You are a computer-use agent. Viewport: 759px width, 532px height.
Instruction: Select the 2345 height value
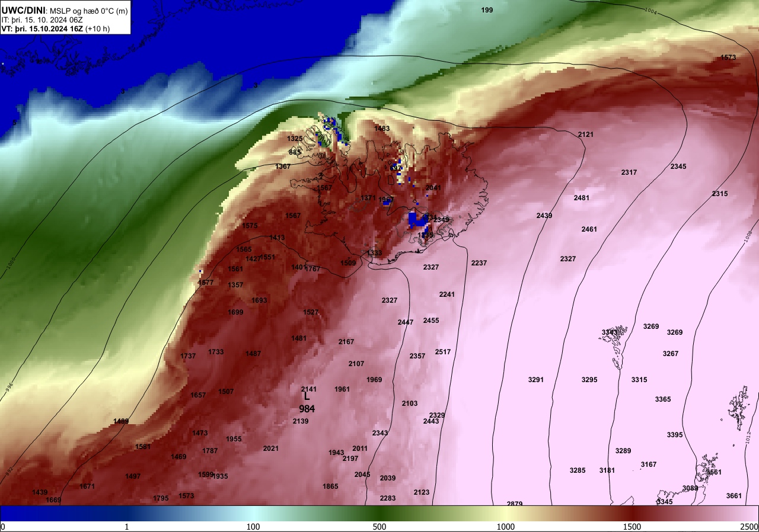point(678,166)
